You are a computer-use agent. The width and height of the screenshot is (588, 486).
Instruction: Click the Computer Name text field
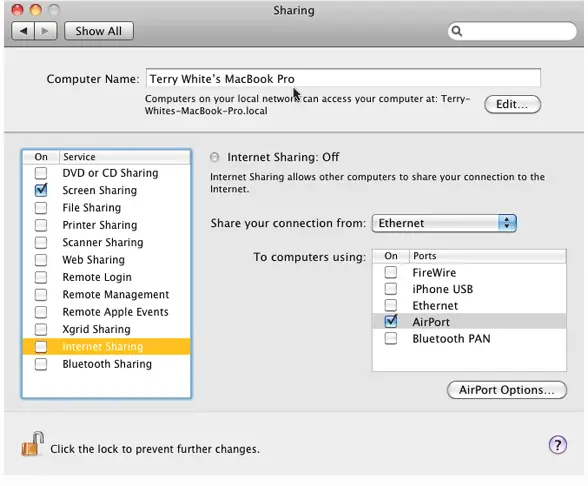coord(343,78)
